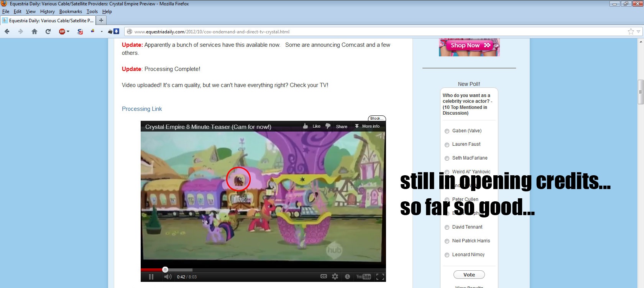Select David Tennant poll option
Screen dimensions: 644x288
point(447,227)
